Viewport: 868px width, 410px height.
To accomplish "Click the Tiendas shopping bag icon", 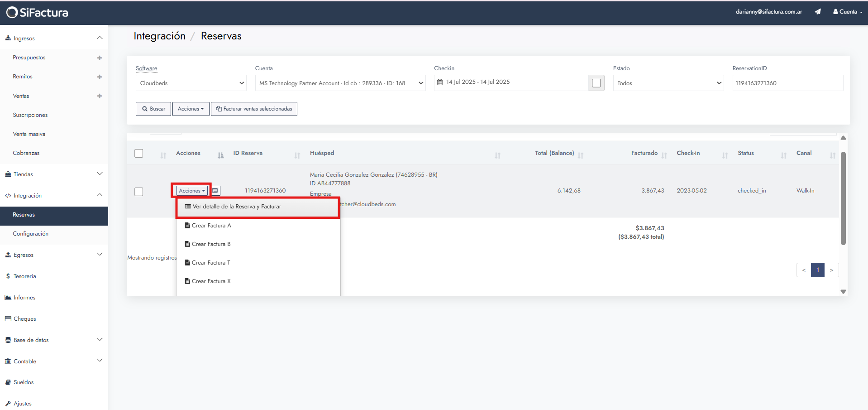I will coord(8,174).
